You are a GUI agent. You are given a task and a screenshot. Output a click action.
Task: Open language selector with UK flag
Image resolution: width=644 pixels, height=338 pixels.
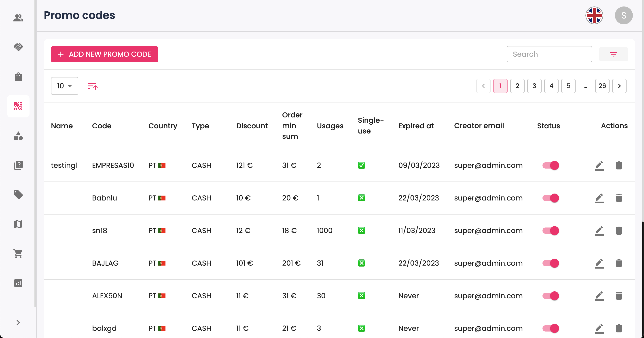(594, 15)
